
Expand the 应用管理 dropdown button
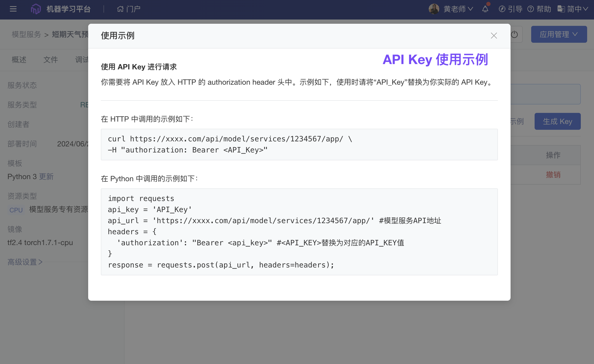point(559,34)
